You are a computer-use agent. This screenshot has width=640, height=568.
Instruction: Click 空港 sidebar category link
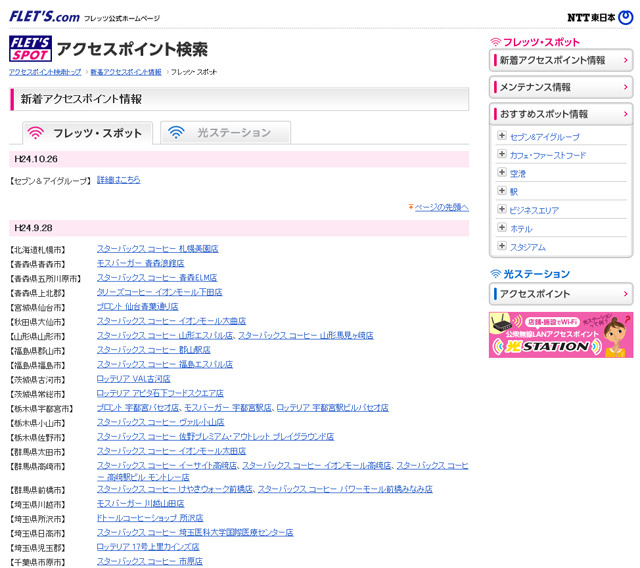(518, 174)
